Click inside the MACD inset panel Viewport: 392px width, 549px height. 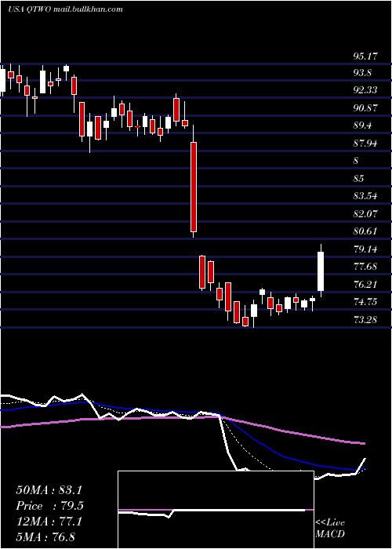(x=216, y=510)
